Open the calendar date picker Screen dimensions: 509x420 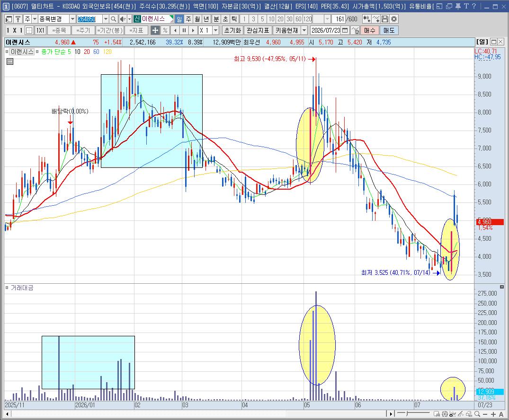pos(345,30)
